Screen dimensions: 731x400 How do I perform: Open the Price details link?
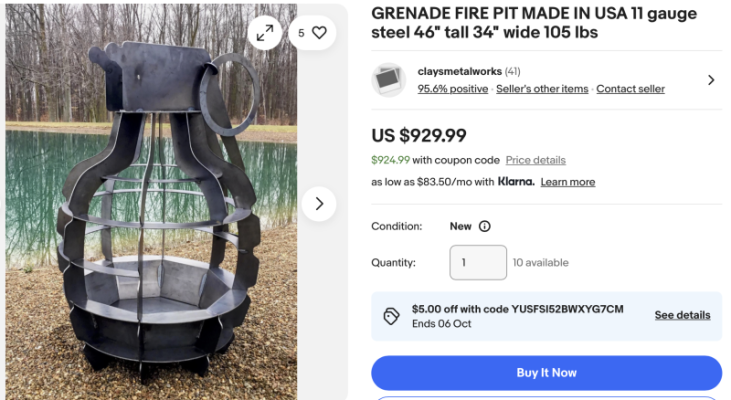point(536,160)
